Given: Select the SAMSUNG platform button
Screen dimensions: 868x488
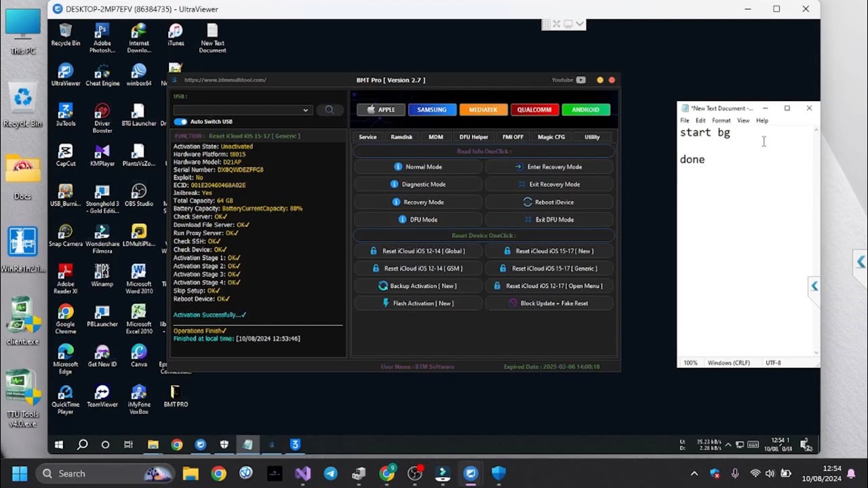Looking at the screenshot, I should tap(431, 110).
